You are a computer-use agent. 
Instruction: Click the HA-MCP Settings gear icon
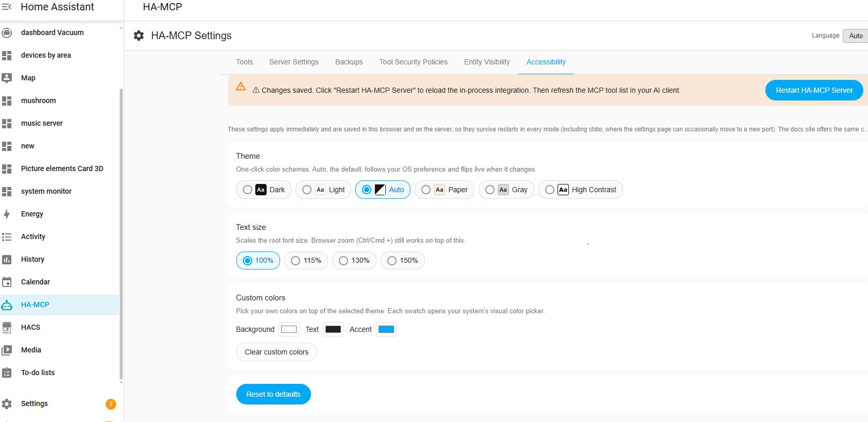point(139,36)
